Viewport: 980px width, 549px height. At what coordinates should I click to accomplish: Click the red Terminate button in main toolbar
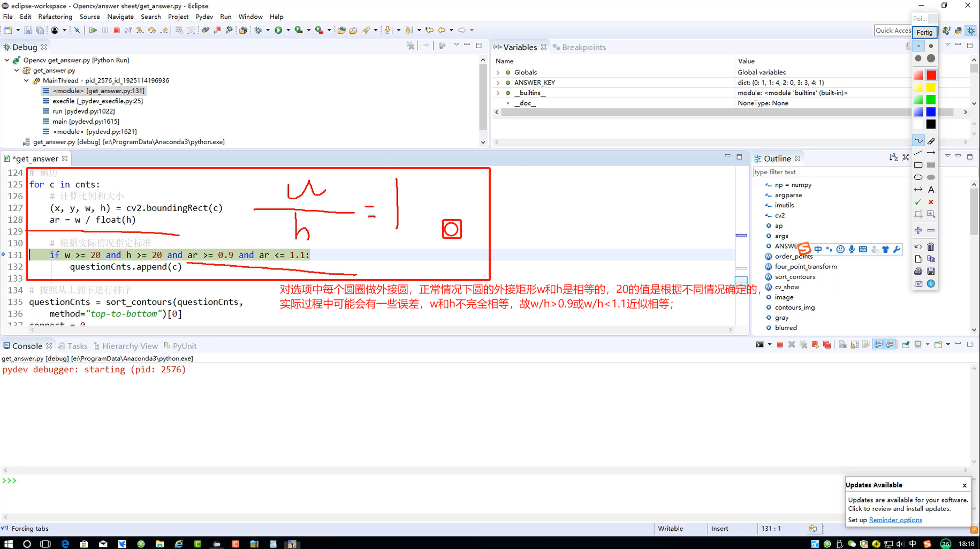(116, 31)
